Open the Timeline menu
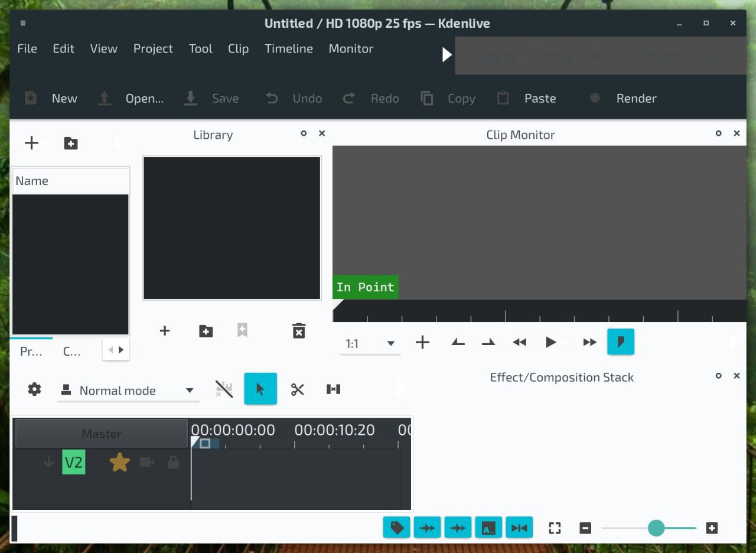The image size is (756, 553). pos(289,48)
